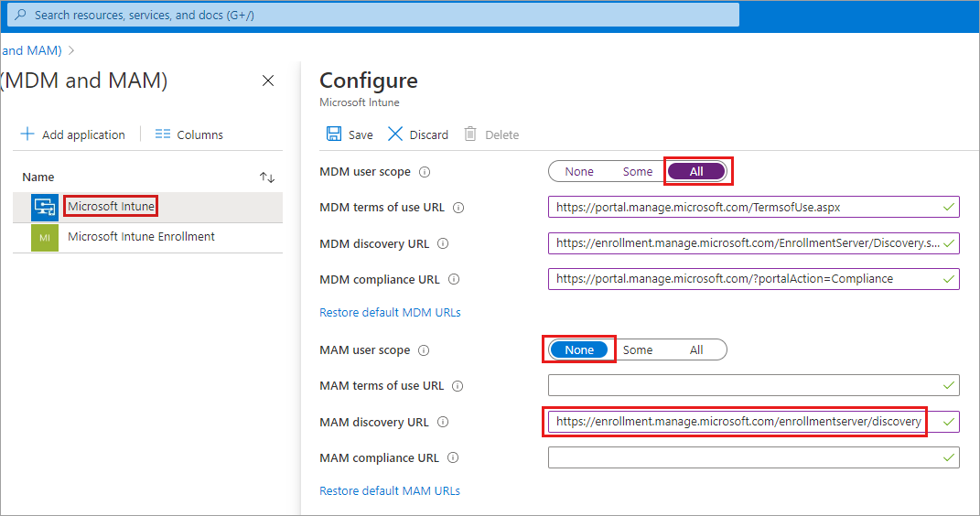This screenshot has height=516, width=980.
Task: Select the Microsoft Intune Enrollment row
Action: point(147,238)
